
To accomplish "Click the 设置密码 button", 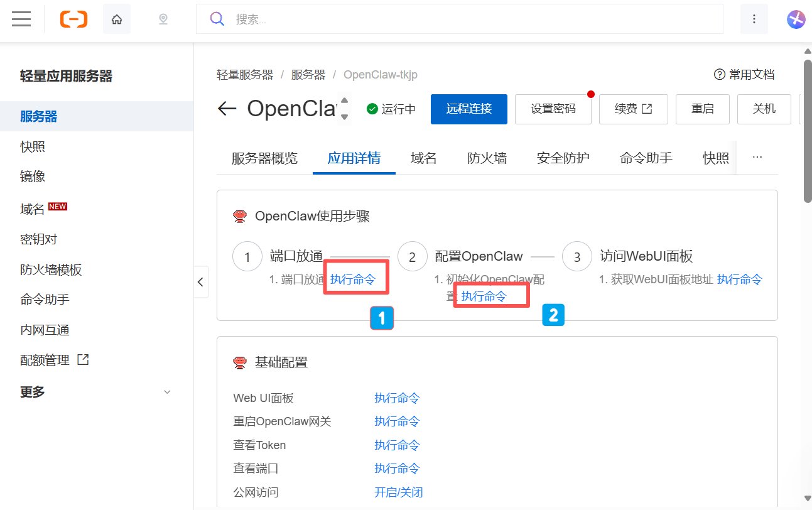I will (x=553, y=109).
